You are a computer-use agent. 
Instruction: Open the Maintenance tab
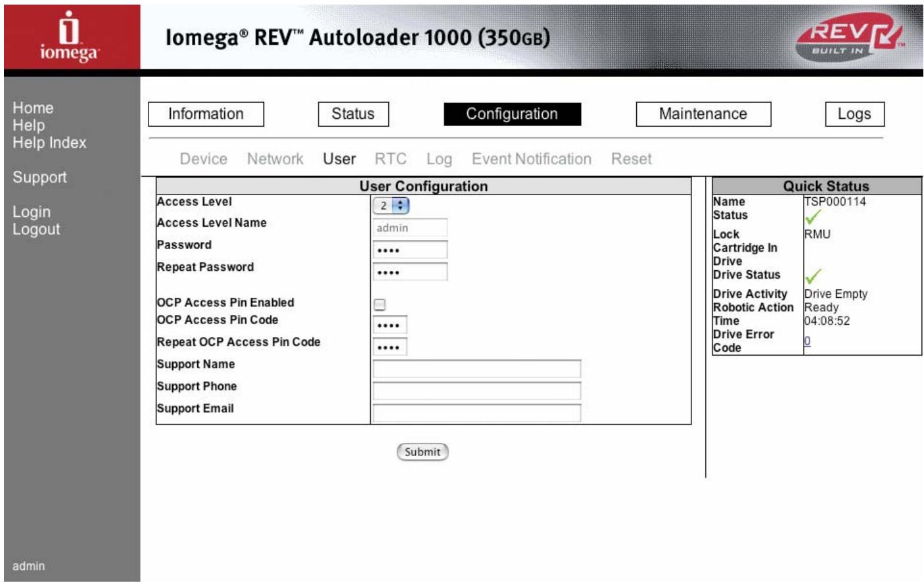[x=703, y=114]
